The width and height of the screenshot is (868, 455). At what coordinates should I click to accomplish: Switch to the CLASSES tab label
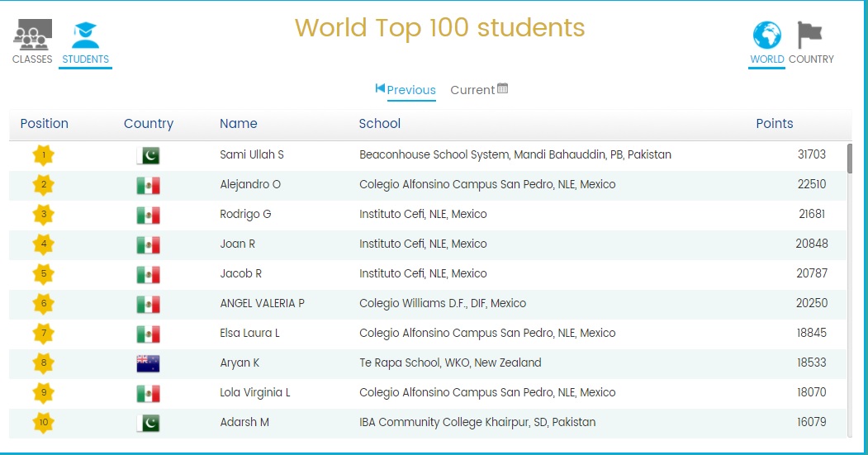tap(32, 59)
